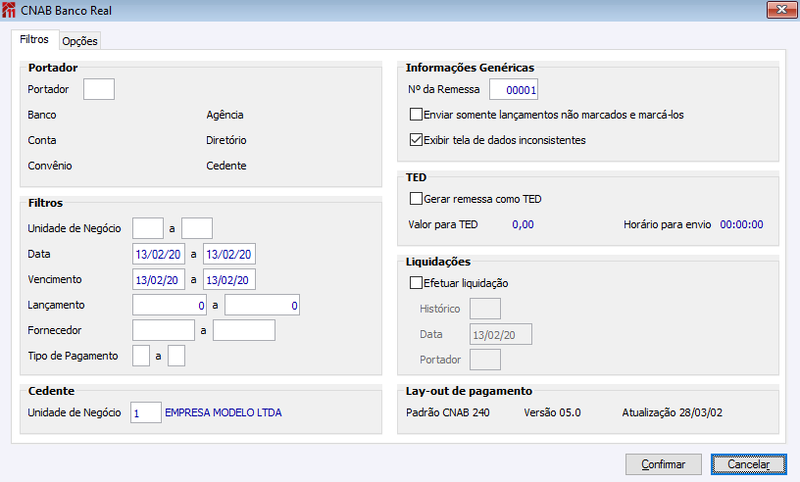Click the first Tipo de Pagamento box
Screen dimensions: 800x482
pos(141,356)
